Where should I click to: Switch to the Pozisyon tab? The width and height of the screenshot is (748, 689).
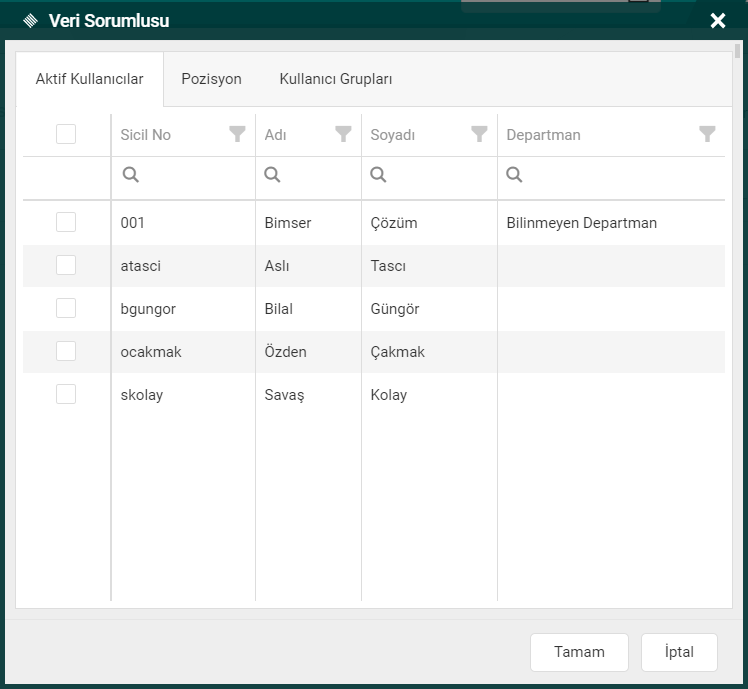(211, 79)
